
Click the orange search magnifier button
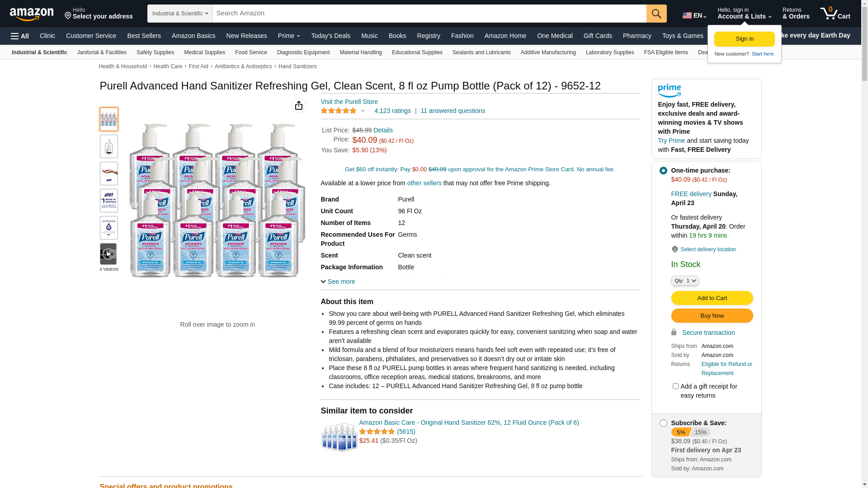tap(656, 14)
